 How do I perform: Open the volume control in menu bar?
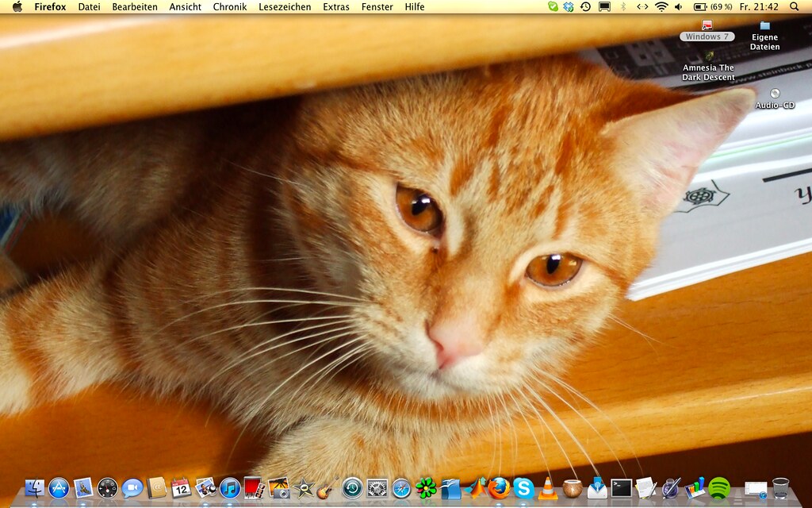tap(679, 6)
